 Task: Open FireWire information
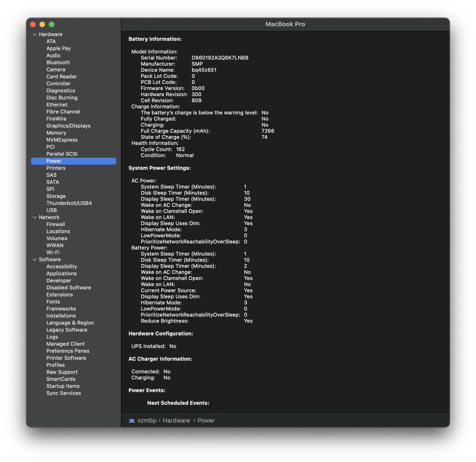coord(56,118)
